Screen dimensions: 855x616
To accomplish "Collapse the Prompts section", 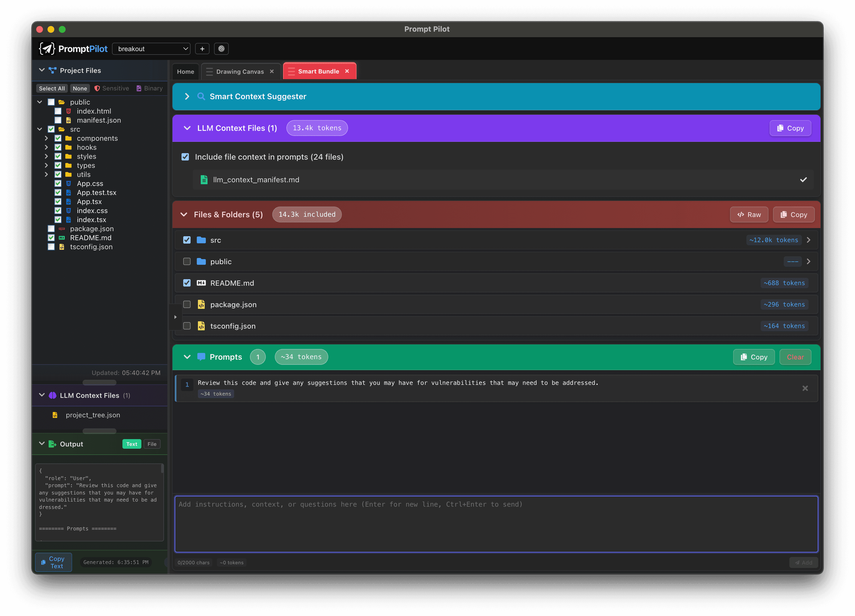I will click(187, 357).
